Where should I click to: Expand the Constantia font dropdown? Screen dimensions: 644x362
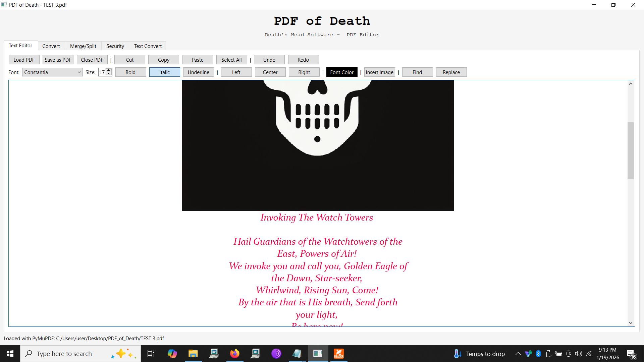coord(79,72)
